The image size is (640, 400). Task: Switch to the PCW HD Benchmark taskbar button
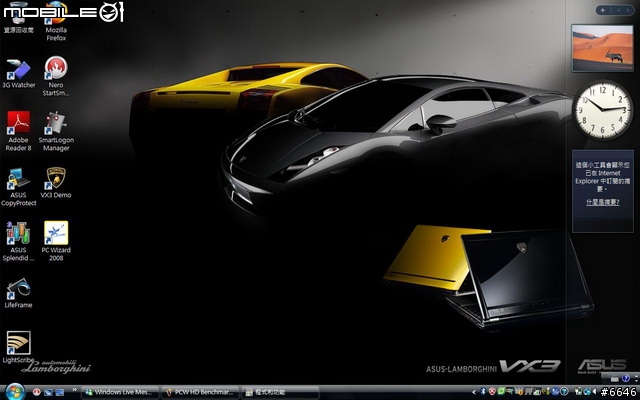click(200, 393)
